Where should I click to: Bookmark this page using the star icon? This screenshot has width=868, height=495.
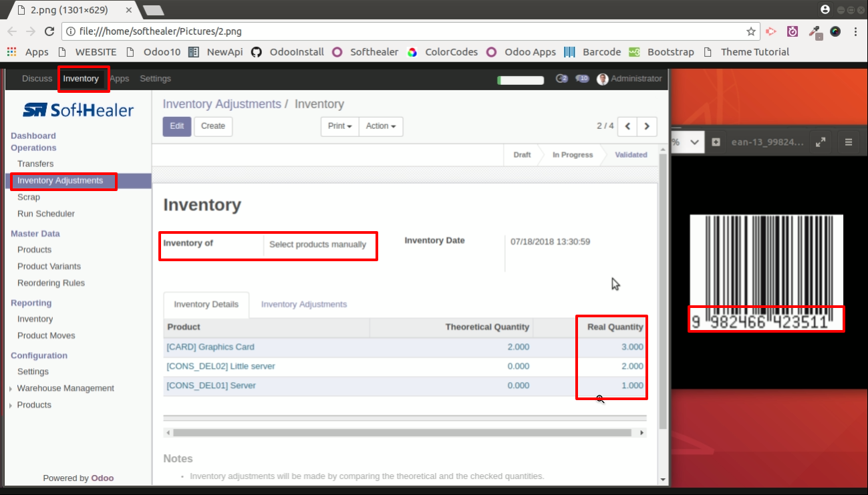point(751,31)
